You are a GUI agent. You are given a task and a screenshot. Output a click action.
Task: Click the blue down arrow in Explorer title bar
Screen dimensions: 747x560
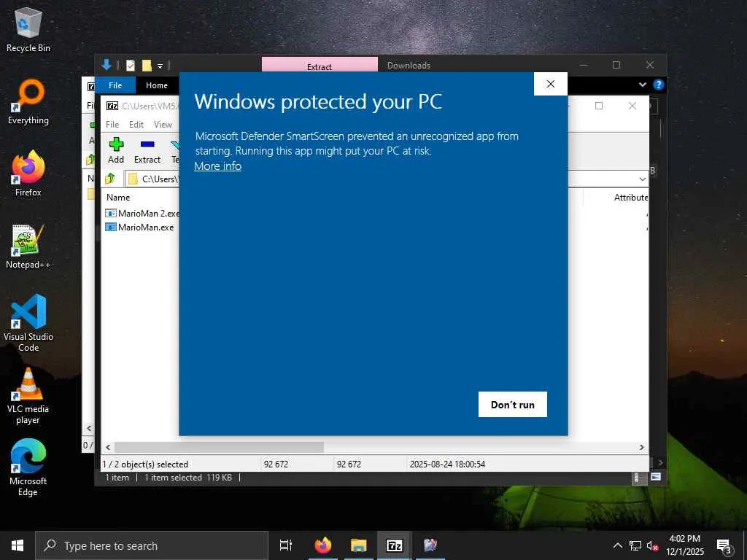107,65
